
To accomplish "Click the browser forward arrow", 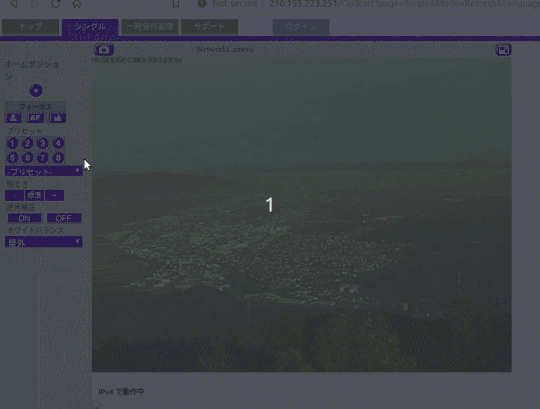I will click(x=34, y=4).
